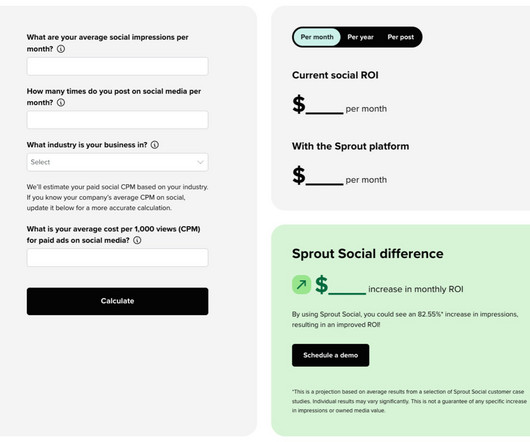Click info icon next to CPM question
The height and width of the screenshot is (442, 530).
(x=137, y=240)
